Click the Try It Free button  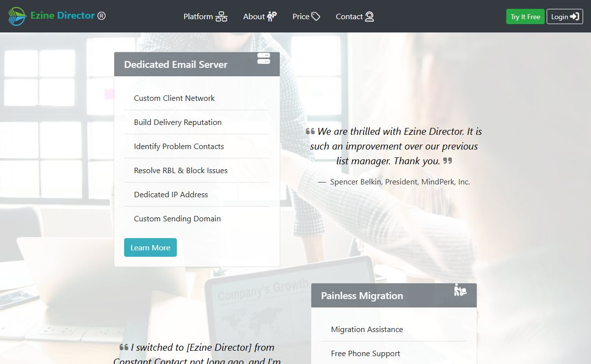click(x=525, y=17)
